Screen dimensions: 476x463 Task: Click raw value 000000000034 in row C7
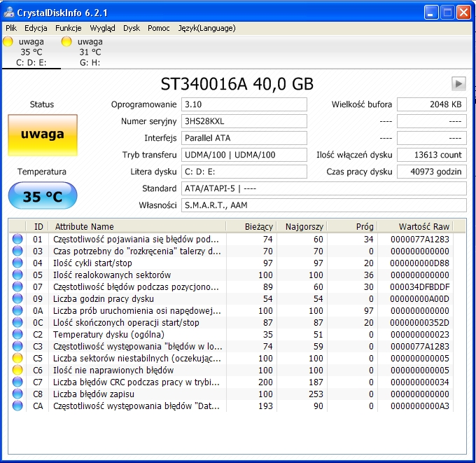click(420, 382)
